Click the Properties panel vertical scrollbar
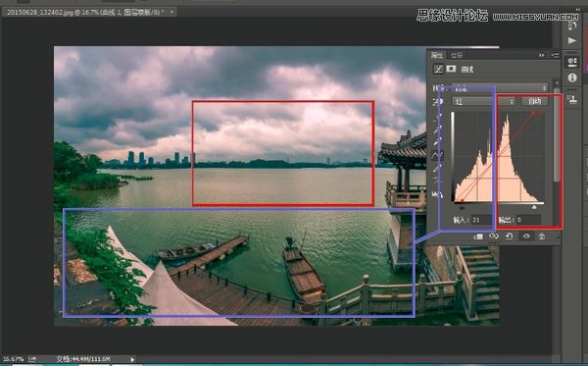 tap(557, 135)
